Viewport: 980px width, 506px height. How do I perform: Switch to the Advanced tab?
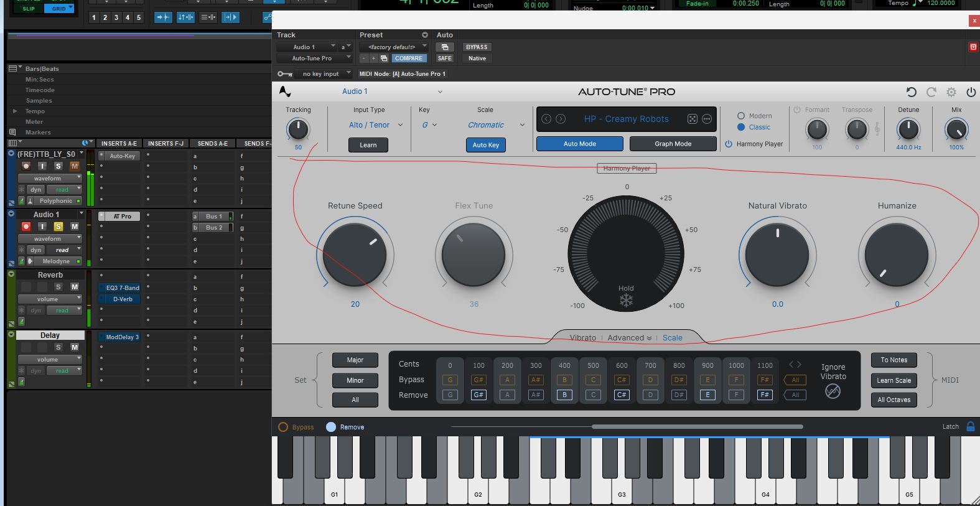629,338
